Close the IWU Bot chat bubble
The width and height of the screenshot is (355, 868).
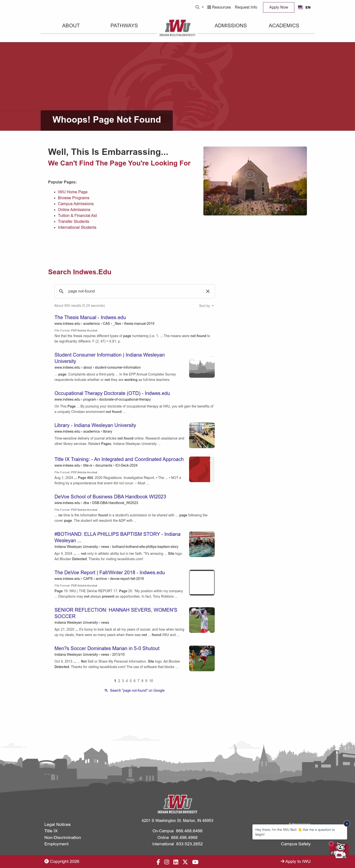pos(347,823)
